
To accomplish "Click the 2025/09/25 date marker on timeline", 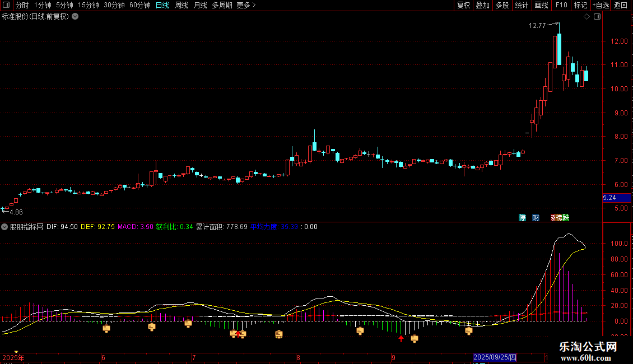I will (495, 357).
